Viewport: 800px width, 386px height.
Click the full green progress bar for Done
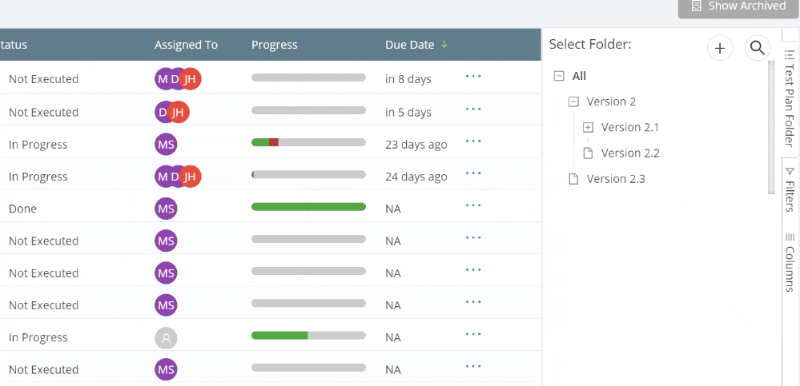pyautogui.click(x=309, y=207)
